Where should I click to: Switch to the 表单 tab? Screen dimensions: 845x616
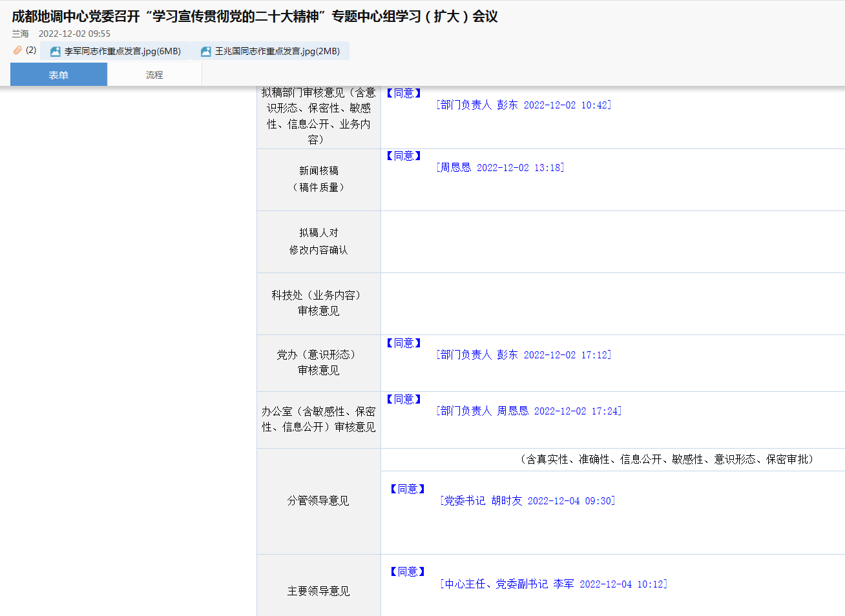[x=59, y=75]
